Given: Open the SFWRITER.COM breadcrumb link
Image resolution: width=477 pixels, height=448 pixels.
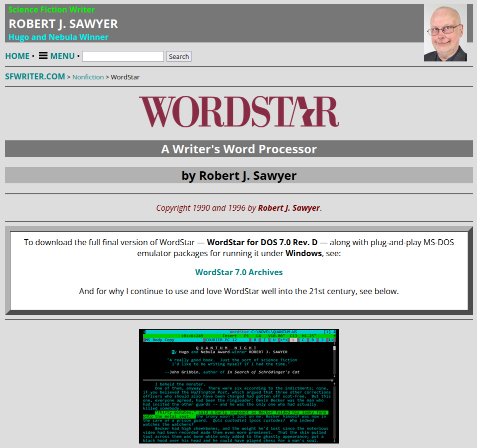Looking at the screenshot, I should [35, 76].
